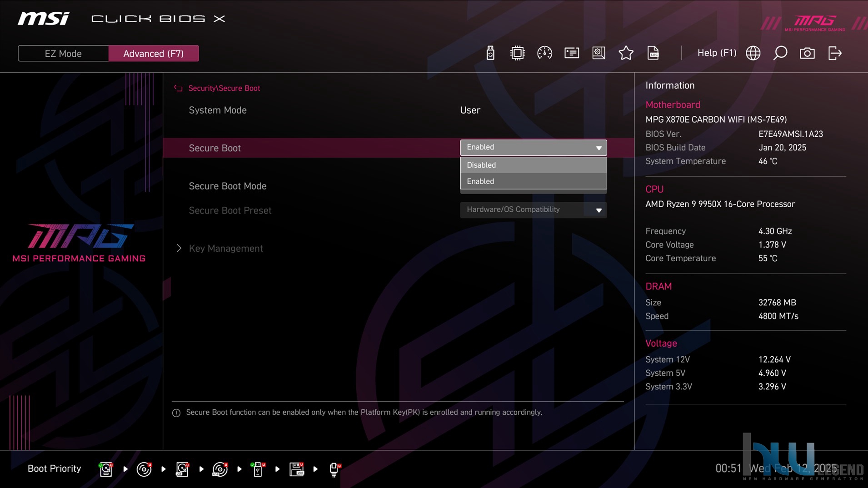Image resolution: width=868 pixels, height=488 pixels.
Task: Click the Core Voltage 1.378 V value
Action: (772, 245)
